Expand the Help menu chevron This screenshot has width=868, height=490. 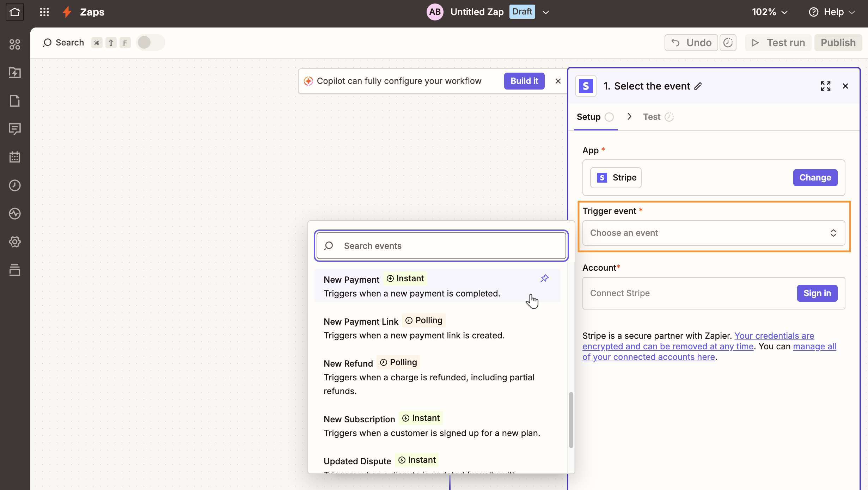(x=852, y=12)
